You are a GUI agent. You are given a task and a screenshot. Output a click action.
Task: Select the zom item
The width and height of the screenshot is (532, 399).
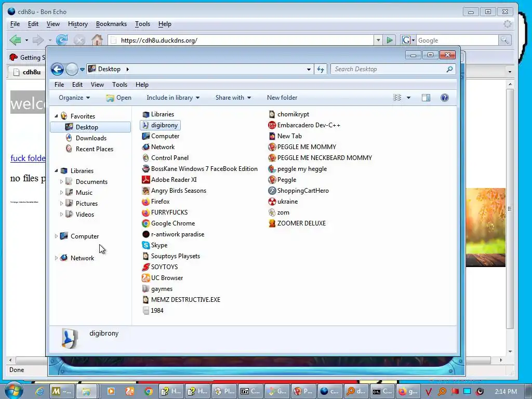point(279,212)
